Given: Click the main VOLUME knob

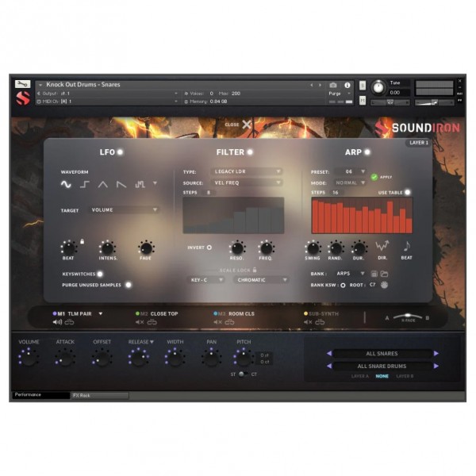Looking at the screenshot, I should 29,358.
